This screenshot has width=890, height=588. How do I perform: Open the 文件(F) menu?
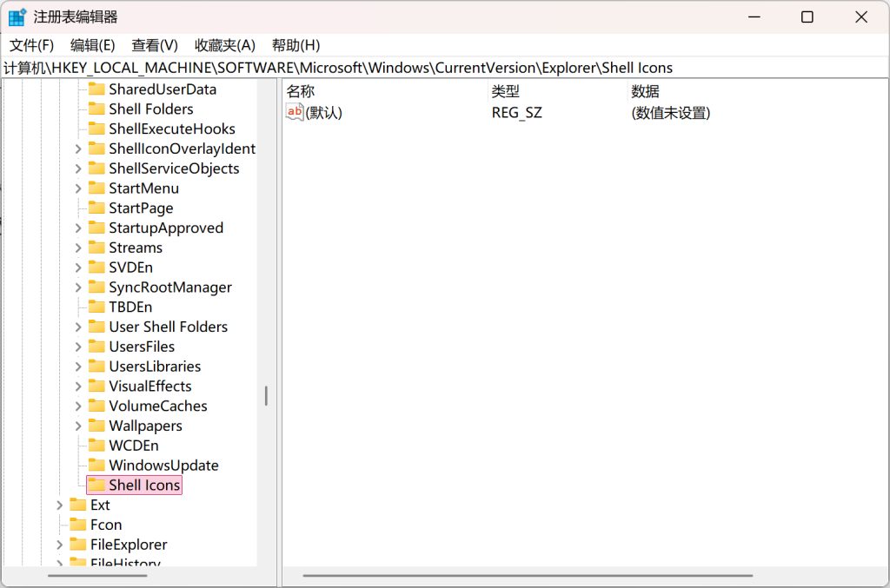pos(31,45)
